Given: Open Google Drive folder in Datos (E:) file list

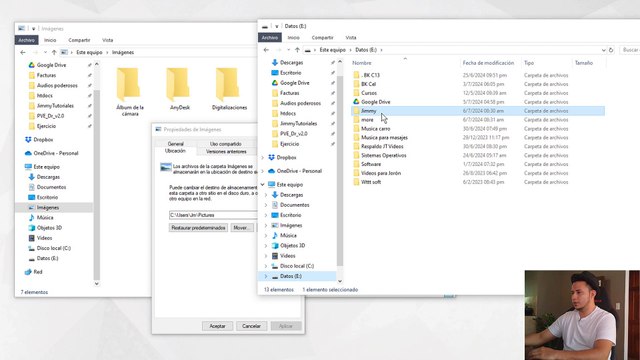Looking at the screenshot, I should (375, 102).
